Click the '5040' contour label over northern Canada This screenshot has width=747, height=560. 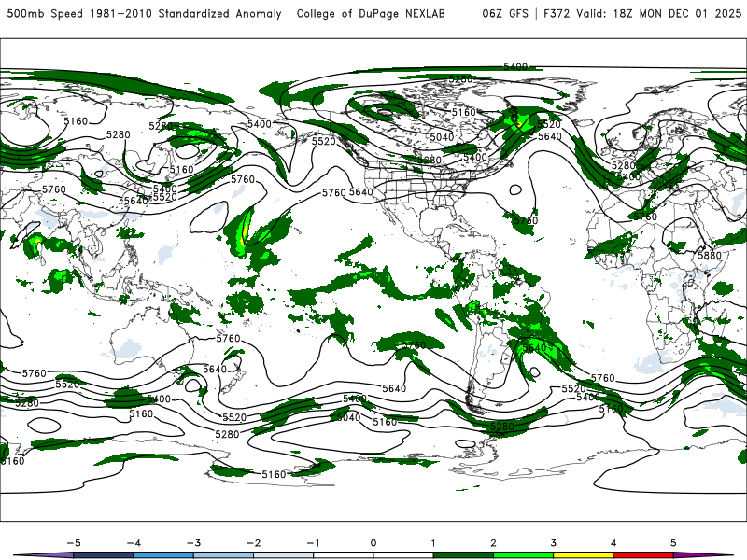pyautogui.click(x=442, y=137)
